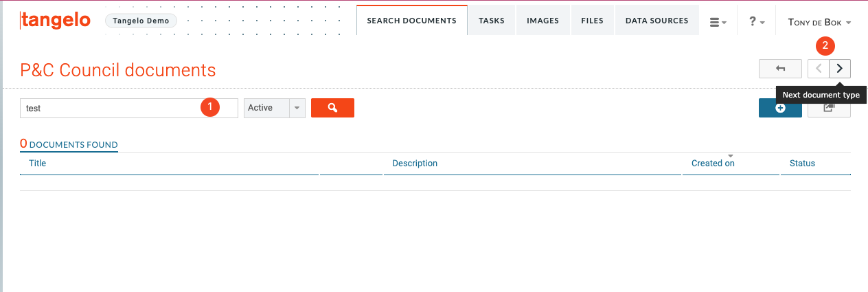Sort by the Created on column

coord(713,164)
